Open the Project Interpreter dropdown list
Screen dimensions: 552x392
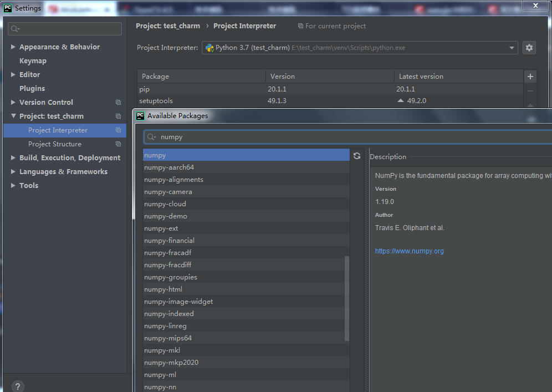tap(511, 48)
